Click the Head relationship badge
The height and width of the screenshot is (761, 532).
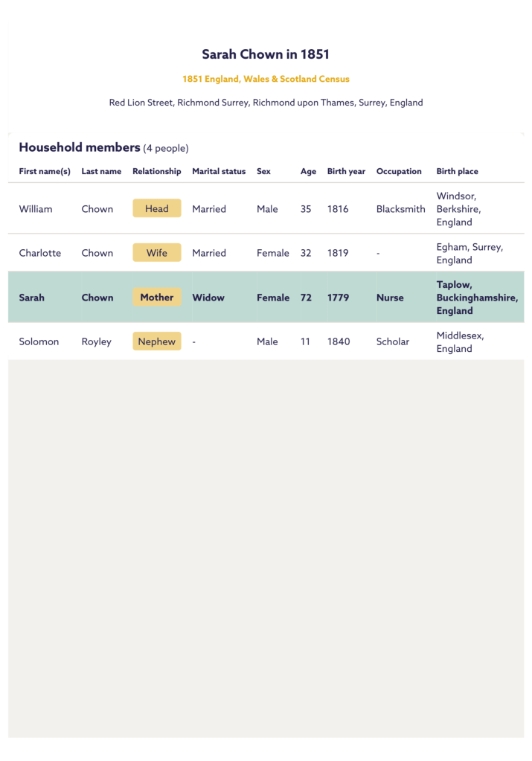pos(156,209)
